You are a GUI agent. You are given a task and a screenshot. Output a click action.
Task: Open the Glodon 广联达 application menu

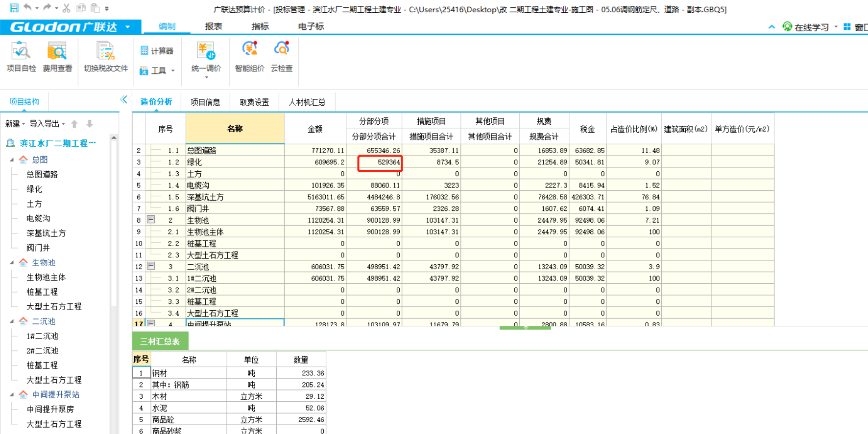71,27
